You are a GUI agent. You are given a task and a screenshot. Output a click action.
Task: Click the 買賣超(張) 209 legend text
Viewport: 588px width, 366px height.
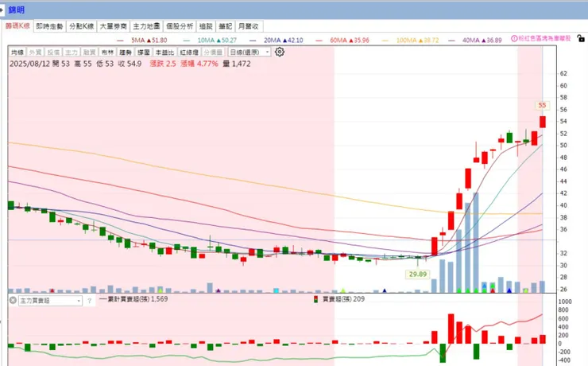pos(343,299)
